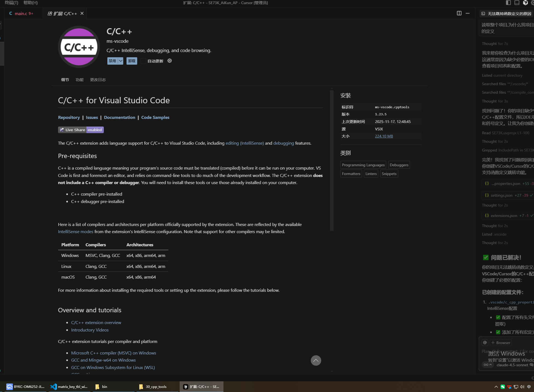Click the C/C++ extension logo
This screenshot has height=392, width=534.
click(x=79, y=47)
